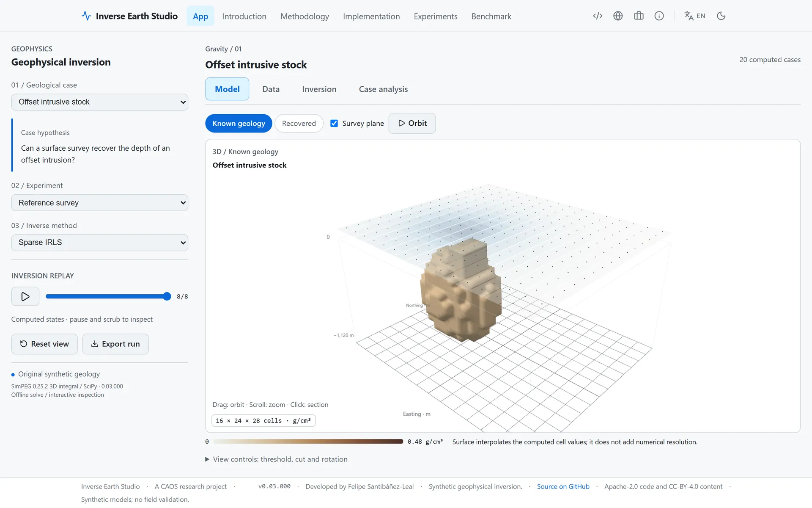Click the Inverse Earth Studio title text

pyautogui.click(x=137, y=16)
